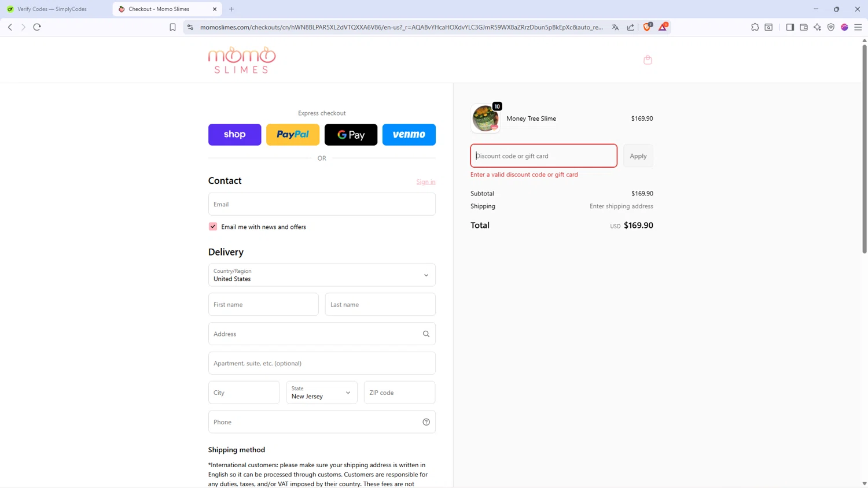Click the browser forward arrow
The height and width of the screenshot is (488, 868).
23,27
